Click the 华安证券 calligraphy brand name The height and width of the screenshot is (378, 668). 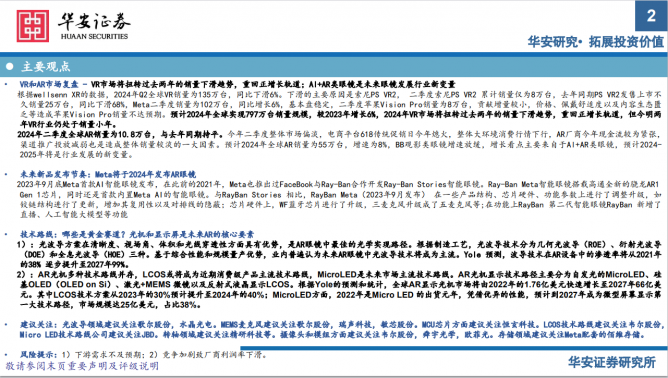[x=95, y=21]
